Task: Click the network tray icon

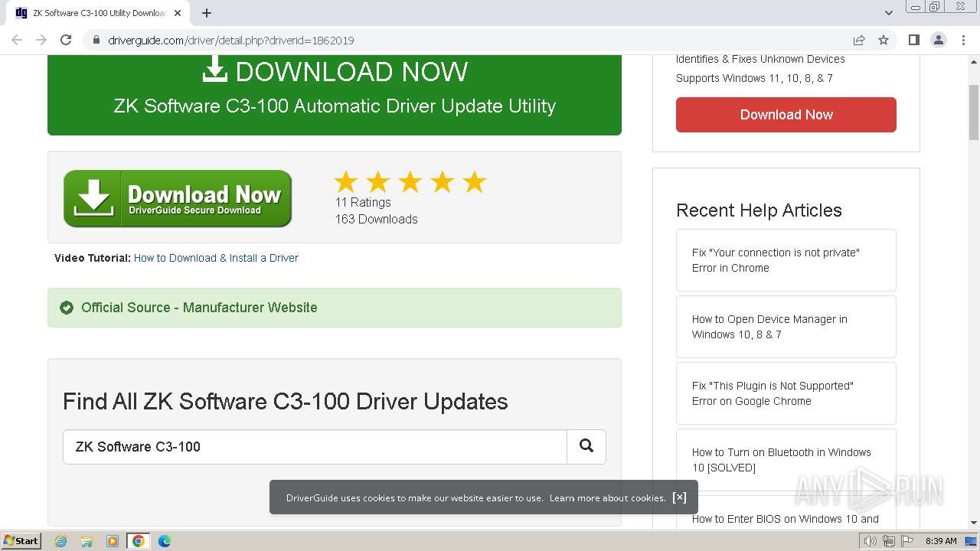Action: click(x=889, y=541)
